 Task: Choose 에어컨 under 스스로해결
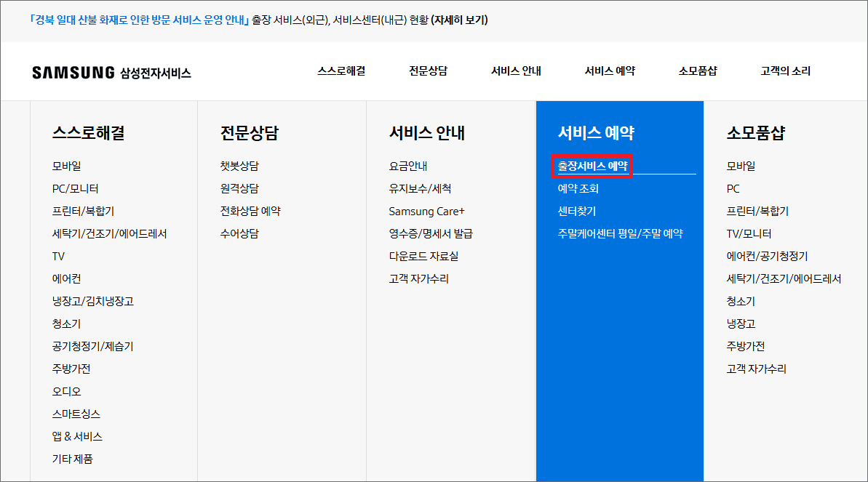click(66, 279)
